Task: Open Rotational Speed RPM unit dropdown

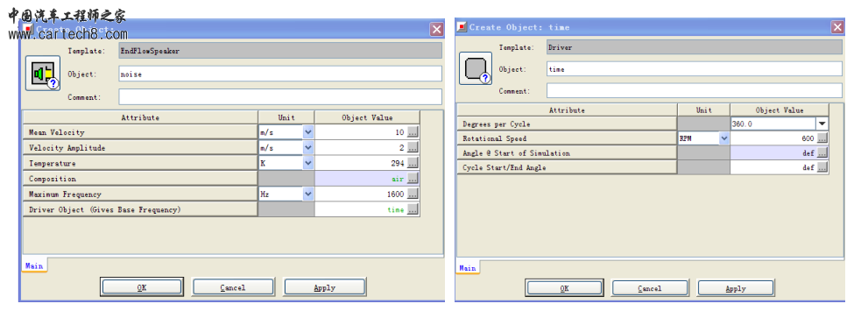Action: tap(724, 138)
